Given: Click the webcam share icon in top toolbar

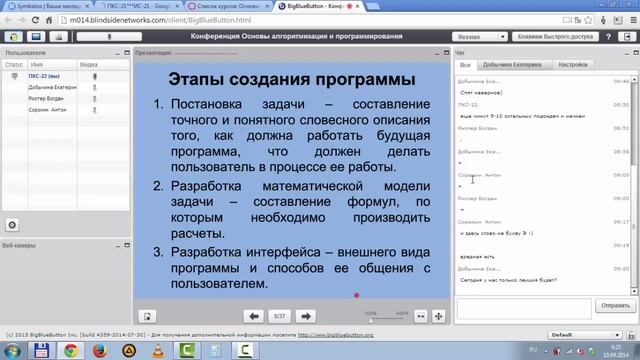Looking at the screenshot, I should point(58,37).
